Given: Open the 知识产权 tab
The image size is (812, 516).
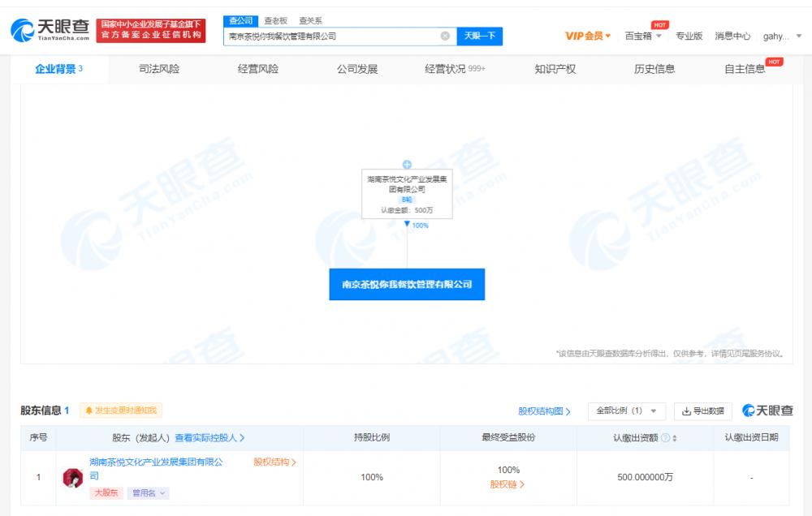Looking at the screenshot, I should coord(556,69).
